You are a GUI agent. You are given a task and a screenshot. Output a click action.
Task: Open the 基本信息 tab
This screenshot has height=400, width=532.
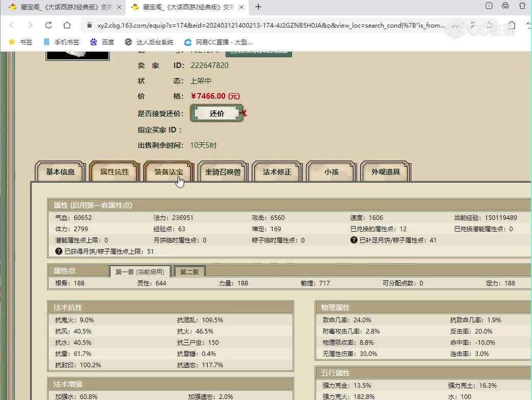60,172
